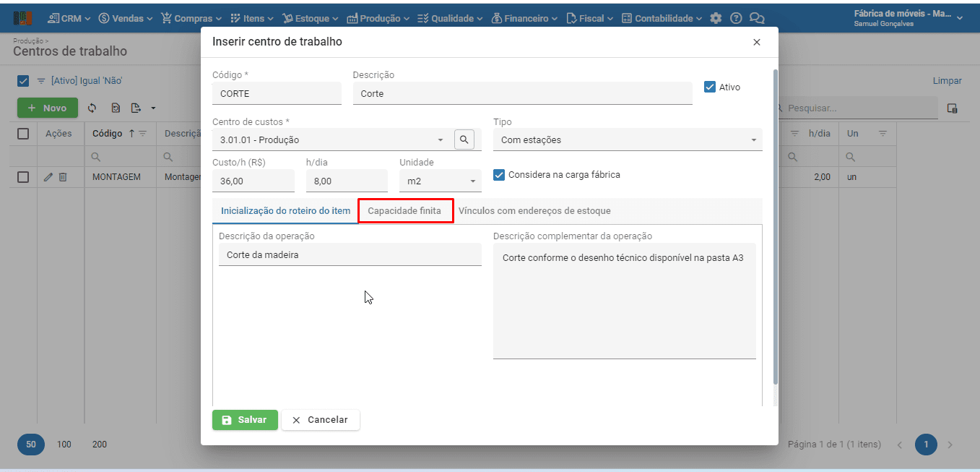Click page number 1 in pagination
Viewport: 980px width, 472px height.
(926, 445)
